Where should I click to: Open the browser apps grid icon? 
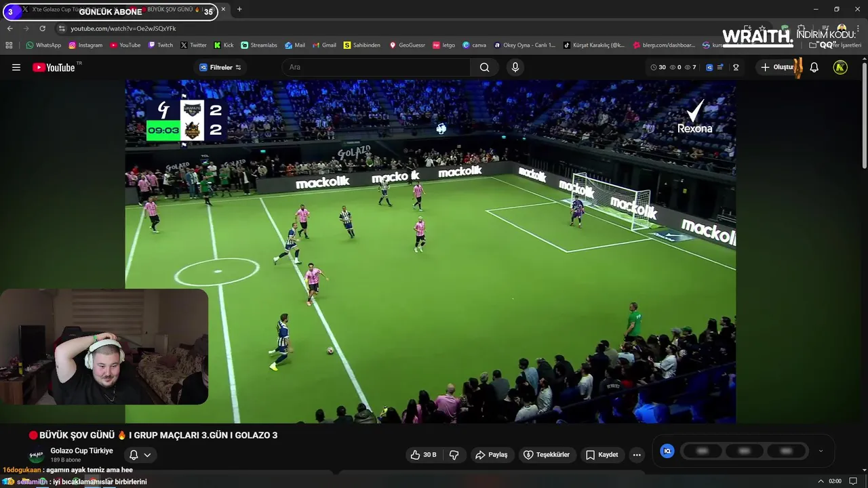(x=9, y=45)
